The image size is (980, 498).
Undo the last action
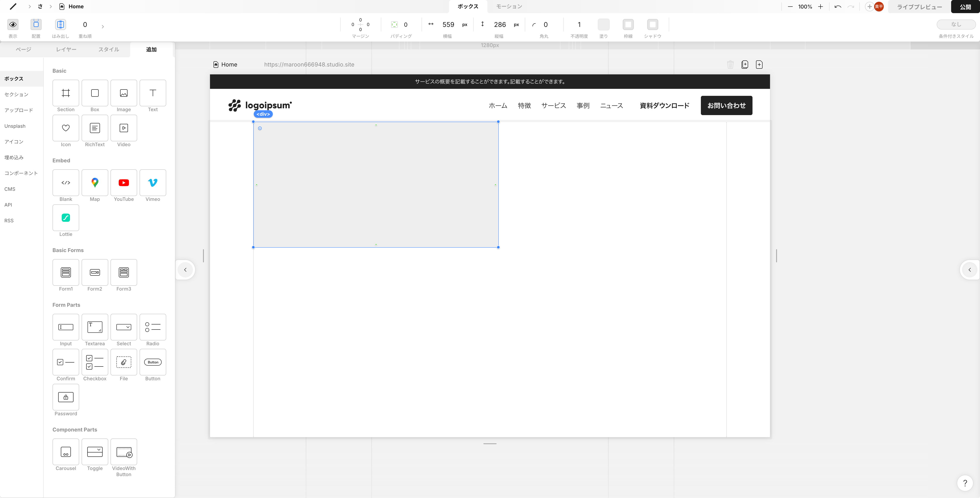[x=837, y=7]
